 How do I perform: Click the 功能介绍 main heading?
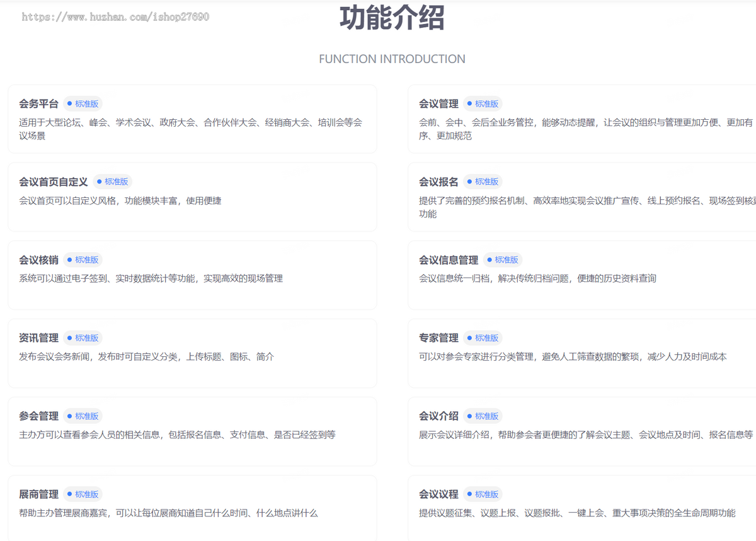[392, 18]
